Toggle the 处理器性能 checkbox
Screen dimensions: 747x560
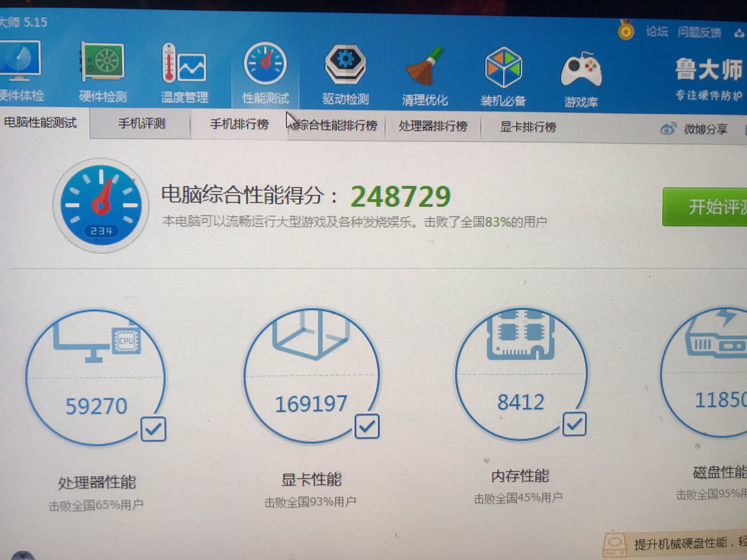tap(153, 429)
